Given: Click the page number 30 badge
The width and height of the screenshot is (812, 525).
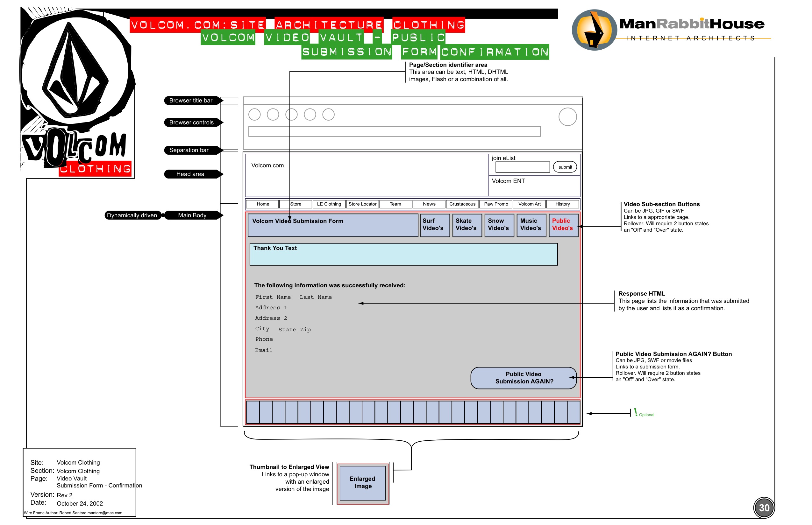Looking at the screenshot, I should point(764,507).
